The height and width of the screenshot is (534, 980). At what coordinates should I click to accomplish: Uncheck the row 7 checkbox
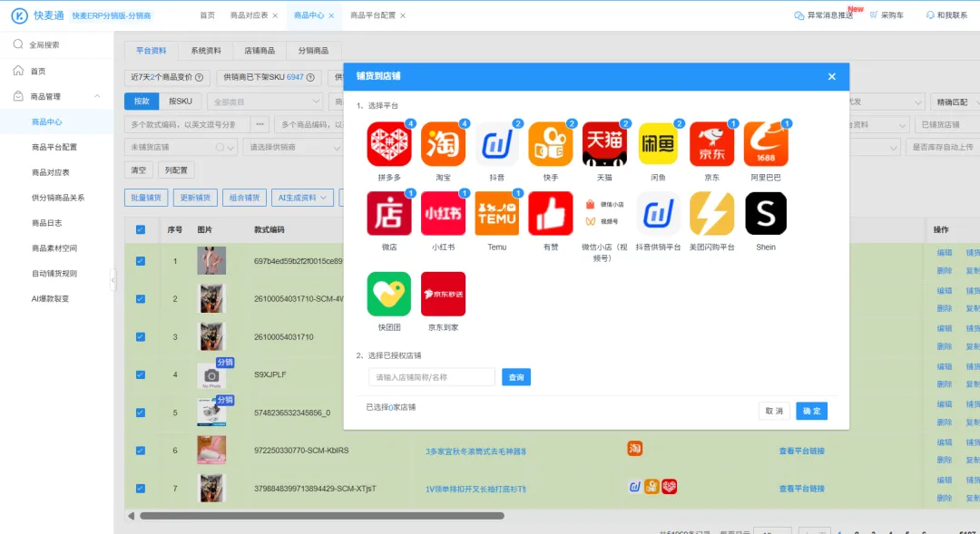click(x=141, y=489)
